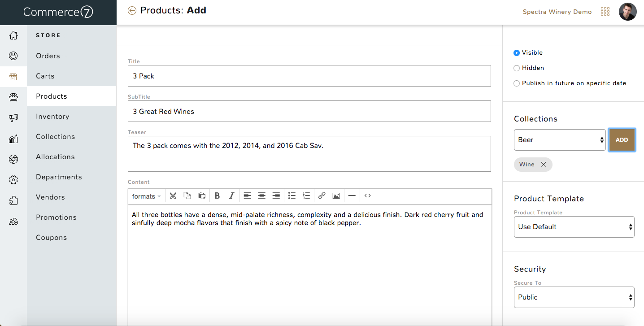Screen dimensions: 644x326
Task: Click inside the Content editor body
Action: click(x=309, y=265)
